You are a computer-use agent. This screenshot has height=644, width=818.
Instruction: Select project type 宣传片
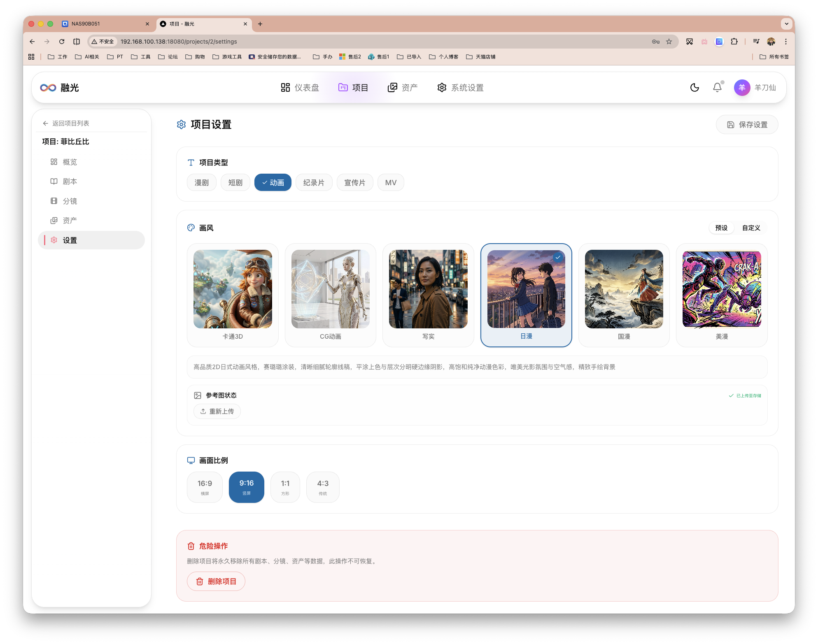coord(355,183)
